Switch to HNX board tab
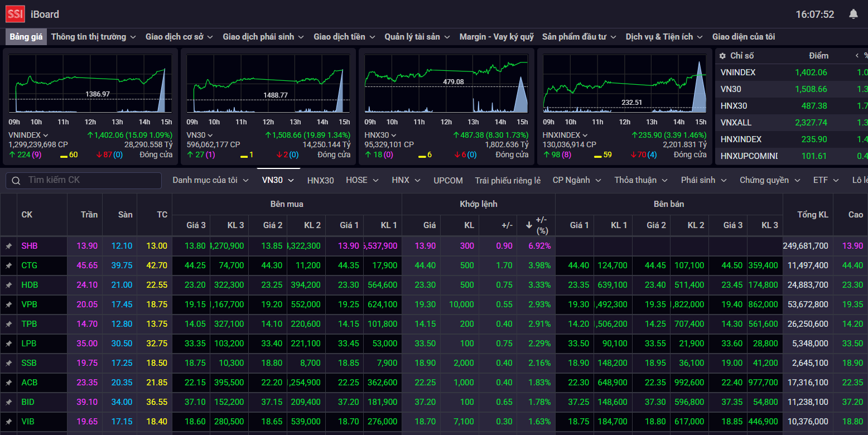The width and height of the screenshot is (868, 435). tap(406, 180)
